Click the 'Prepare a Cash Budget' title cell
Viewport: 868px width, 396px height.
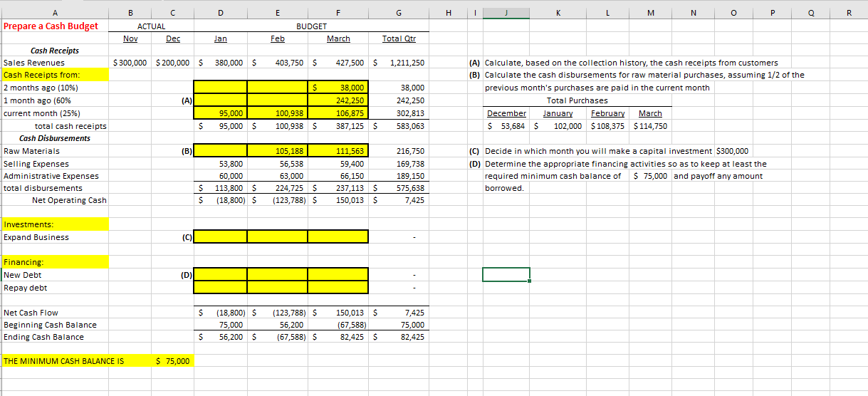click(51, 26)
